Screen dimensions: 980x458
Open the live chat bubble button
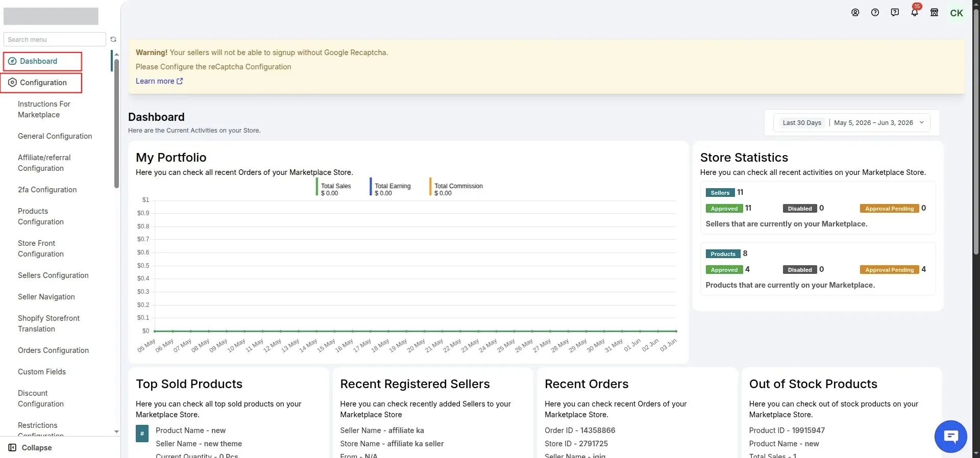(950, 437)
